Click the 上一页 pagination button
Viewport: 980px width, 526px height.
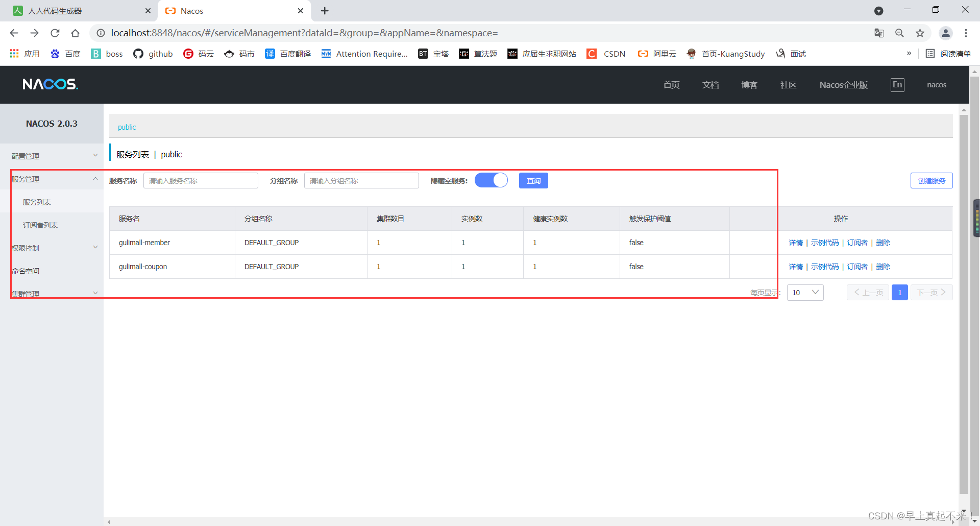pos(868,293)
